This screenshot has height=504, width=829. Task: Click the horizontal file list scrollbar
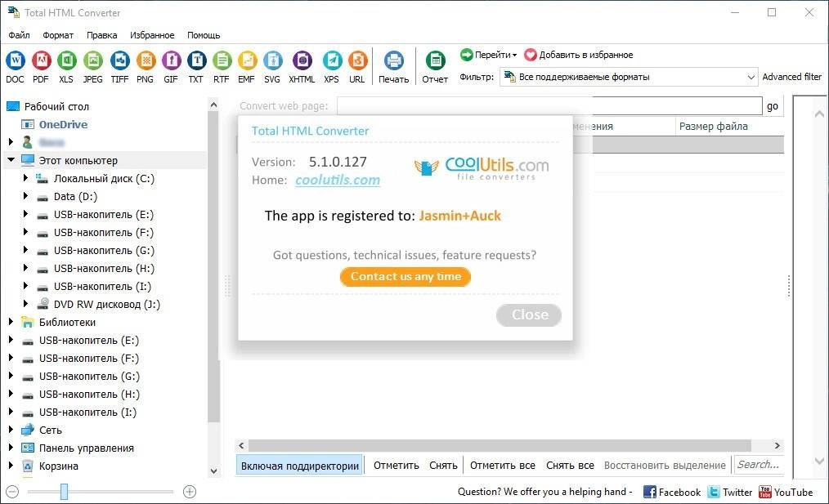(x=500, y=445)
